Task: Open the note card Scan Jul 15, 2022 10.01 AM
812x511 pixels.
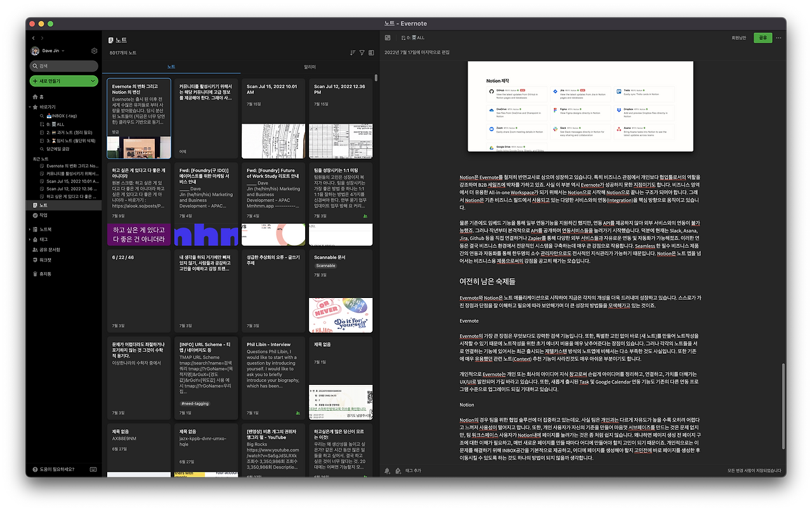Action: pos(273,118)
